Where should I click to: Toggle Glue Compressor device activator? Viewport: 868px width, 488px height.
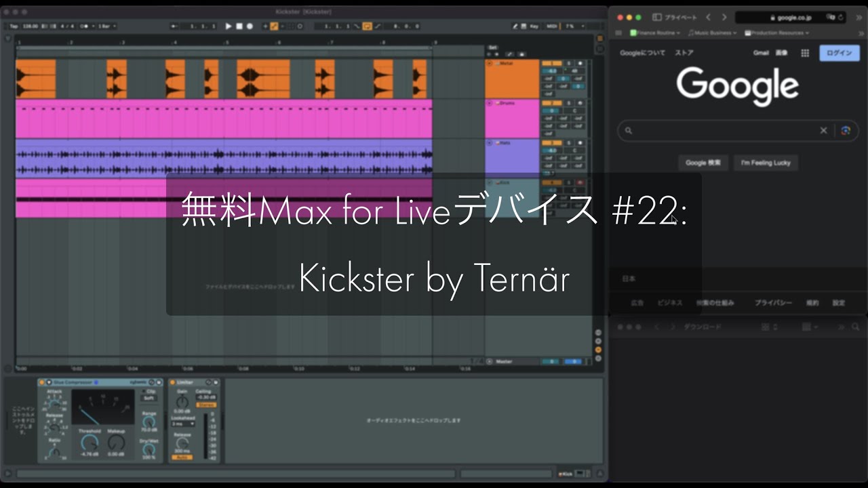(42, 382)
